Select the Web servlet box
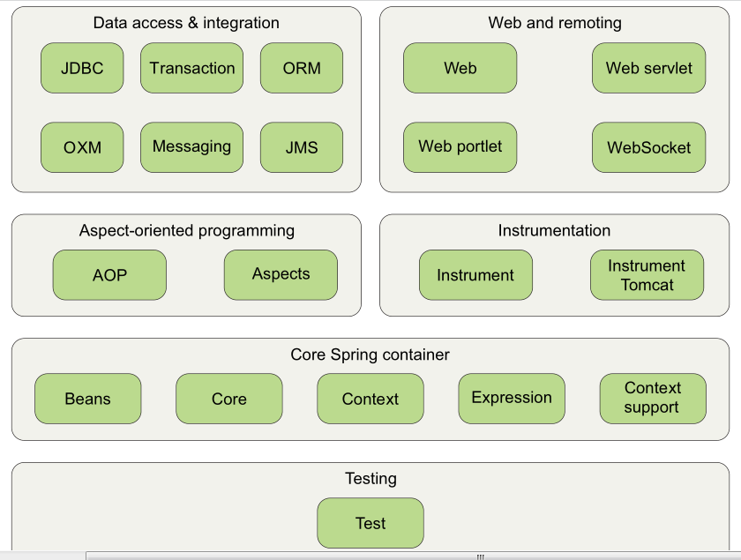This screenshot has height=560, width=741. click(649, 68)
